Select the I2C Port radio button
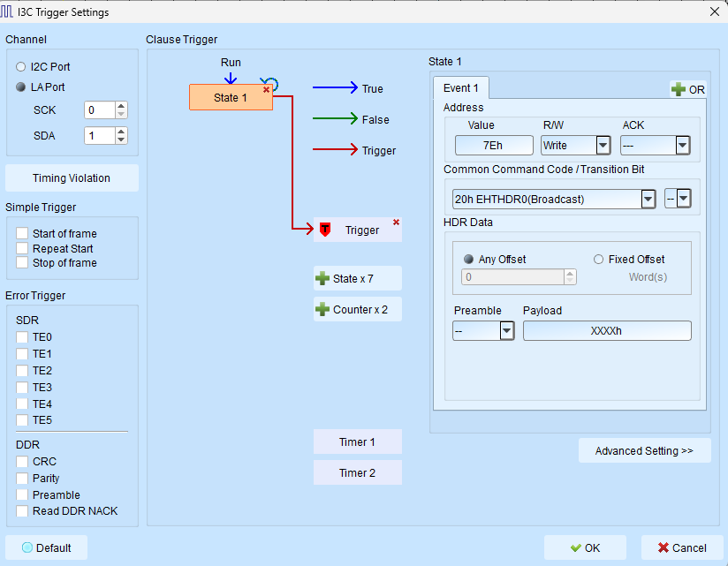This screenshot has height=566, width=728. click(x=20, y=67)
